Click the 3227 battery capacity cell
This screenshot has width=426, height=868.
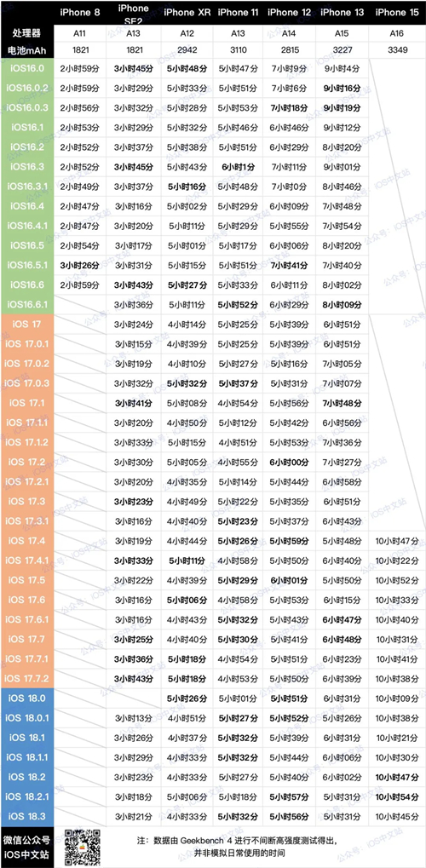(x=343, y=50)
